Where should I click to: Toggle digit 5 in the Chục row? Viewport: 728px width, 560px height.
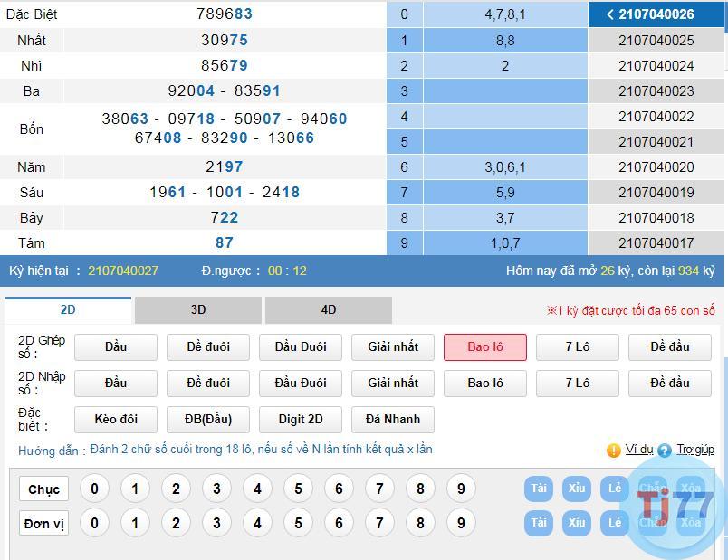[x=299, y=489]
